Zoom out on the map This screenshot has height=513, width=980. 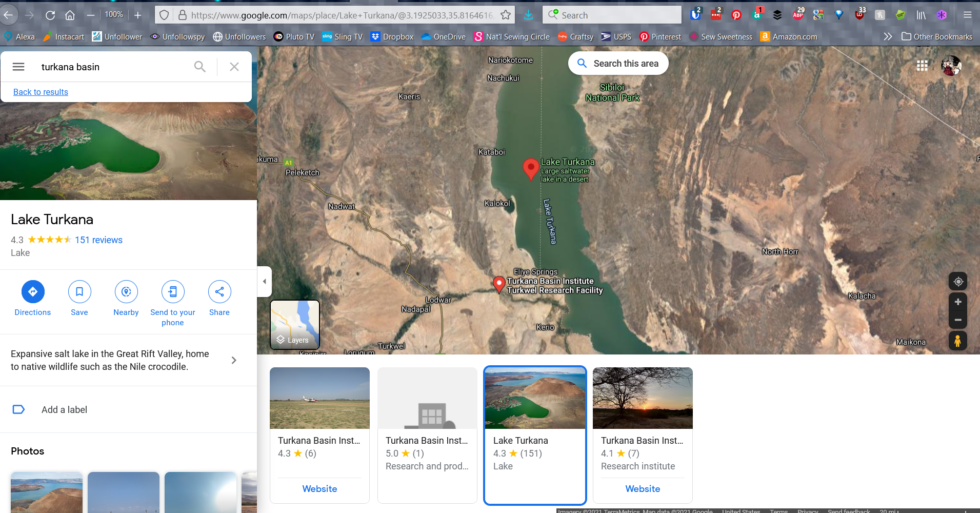958,320
